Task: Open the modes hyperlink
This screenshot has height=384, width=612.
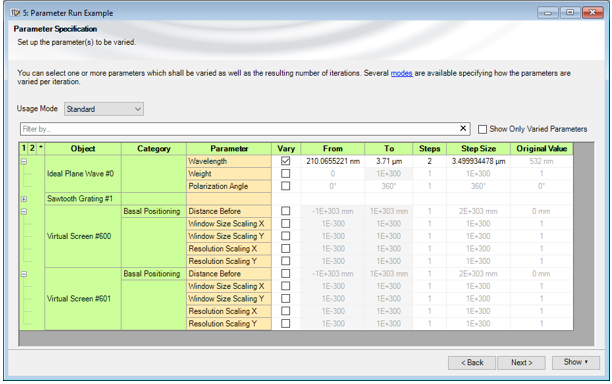Action: 402,73
